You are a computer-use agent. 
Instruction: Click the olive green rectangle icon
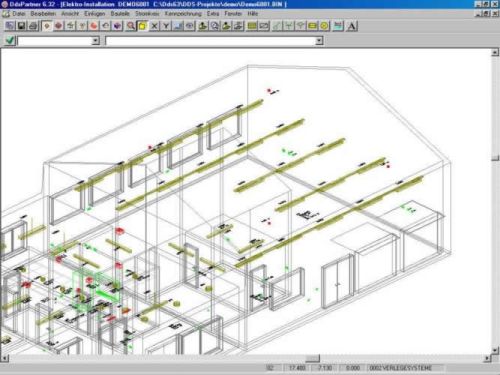(252, 26)
